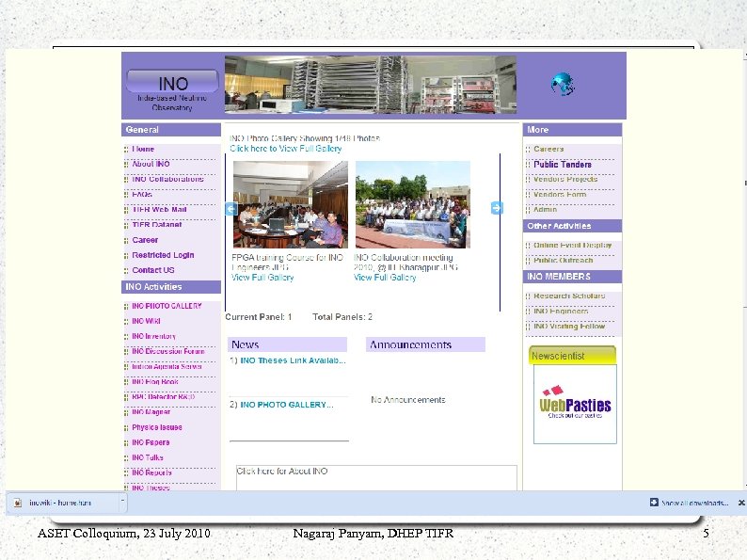Open Admin link

[545, 209]
